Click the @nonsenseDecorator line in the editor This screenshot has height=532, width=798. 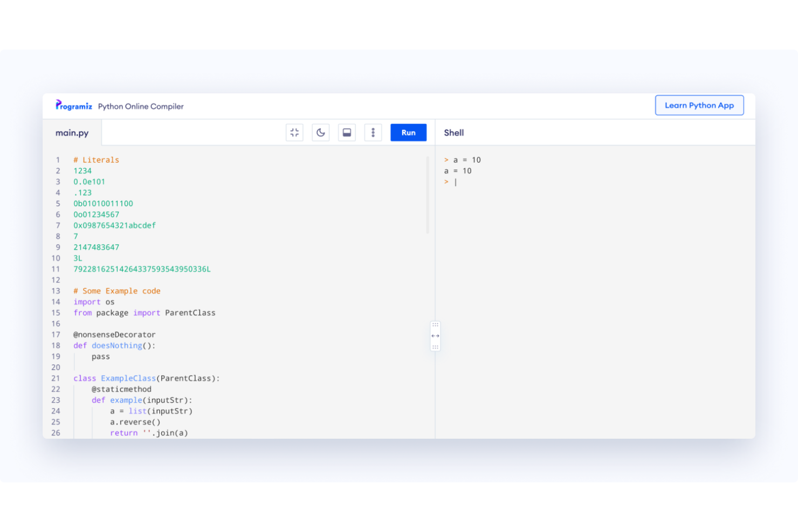114,334
